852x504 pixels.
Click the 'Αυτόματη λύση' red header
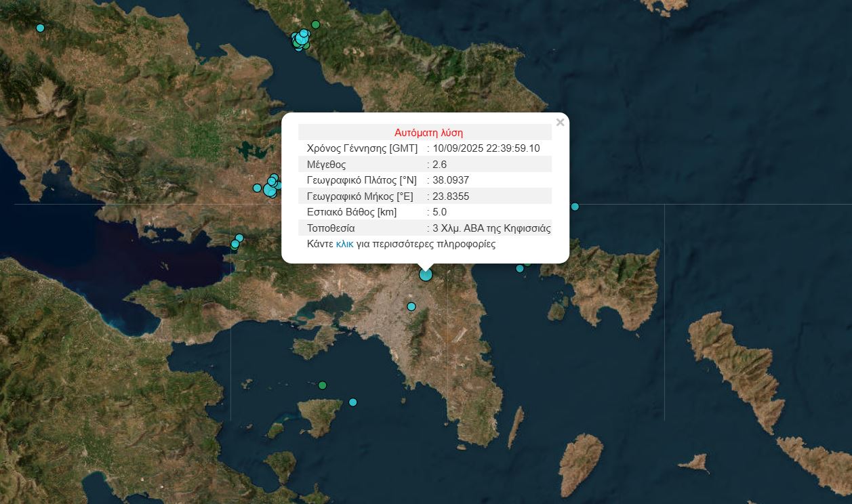[428, 133]
